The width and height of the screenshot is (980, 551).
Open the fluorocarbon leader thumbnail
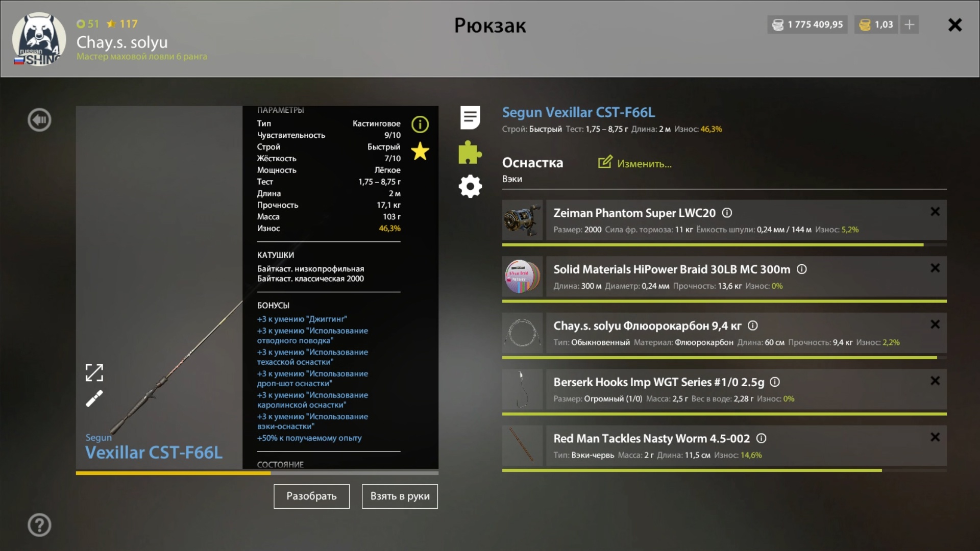[522, 333]
